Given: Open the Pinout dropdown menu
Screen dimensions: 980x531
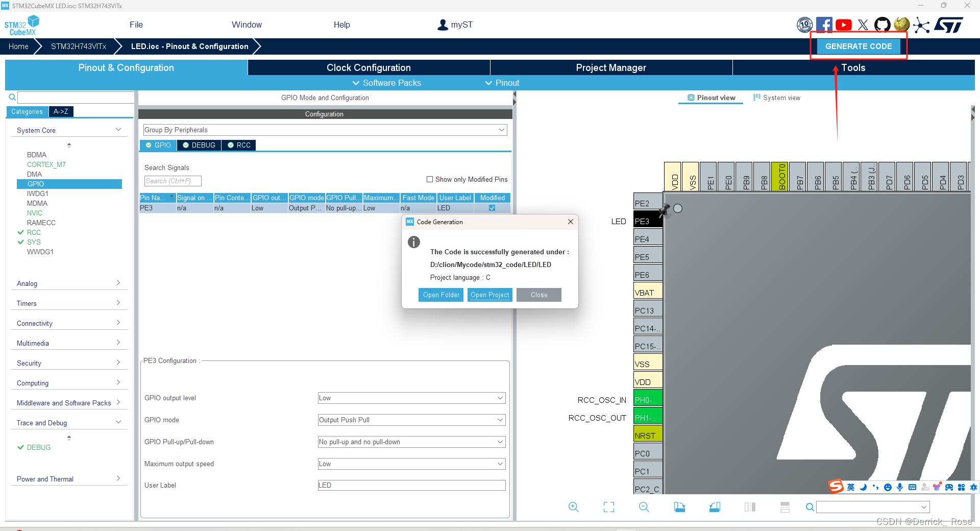Looking at the screenshot, I should coord(502,83).
